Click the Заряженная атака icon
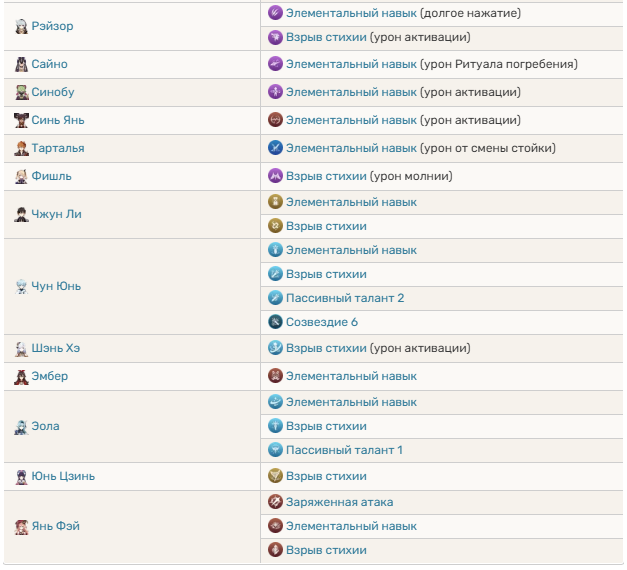Screen dimensions: 627x570 pos(275,502)
